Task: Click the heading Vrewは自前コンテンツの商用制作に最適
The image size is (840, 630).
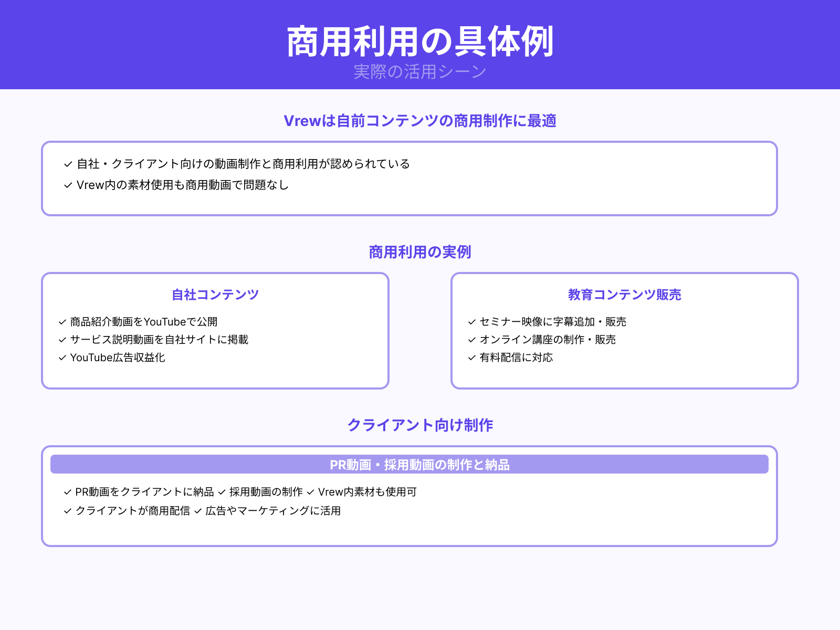Action: pyautogui.click(x=420, y=121)
